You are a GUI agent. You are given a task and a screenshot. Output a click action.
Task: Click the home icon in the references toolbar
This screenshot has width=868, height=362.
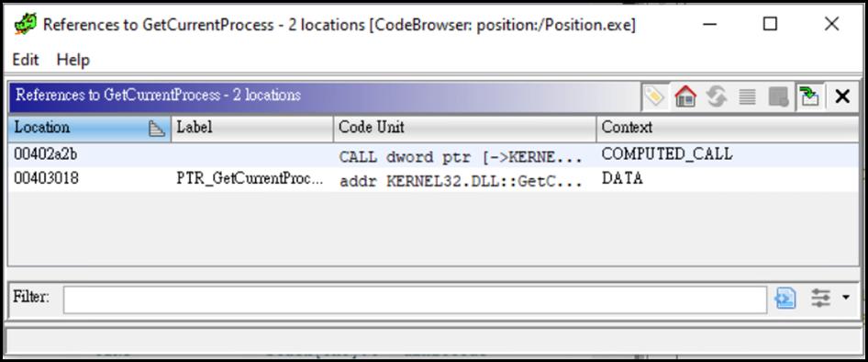pos(684,97)
